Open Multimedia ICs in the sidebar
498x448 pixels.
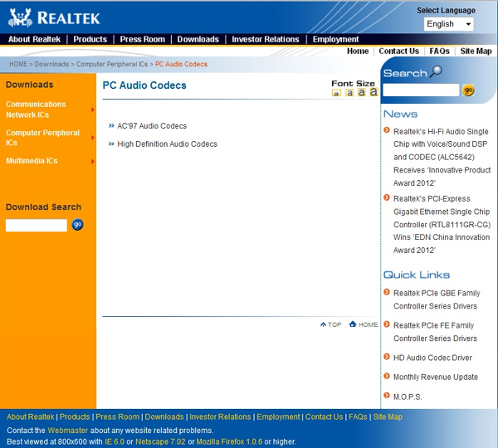tap(32, 161)
